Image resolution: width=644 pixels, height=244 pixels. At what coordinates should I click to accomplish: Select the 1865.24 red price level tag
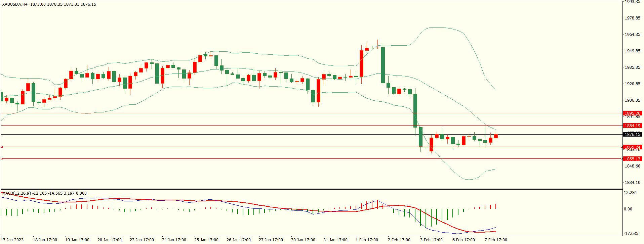632,147
